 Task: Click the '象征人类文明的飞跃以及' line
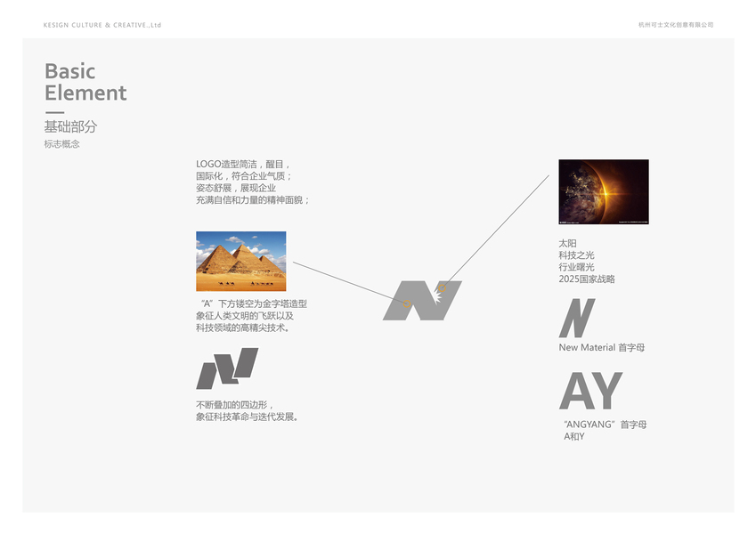245,316
